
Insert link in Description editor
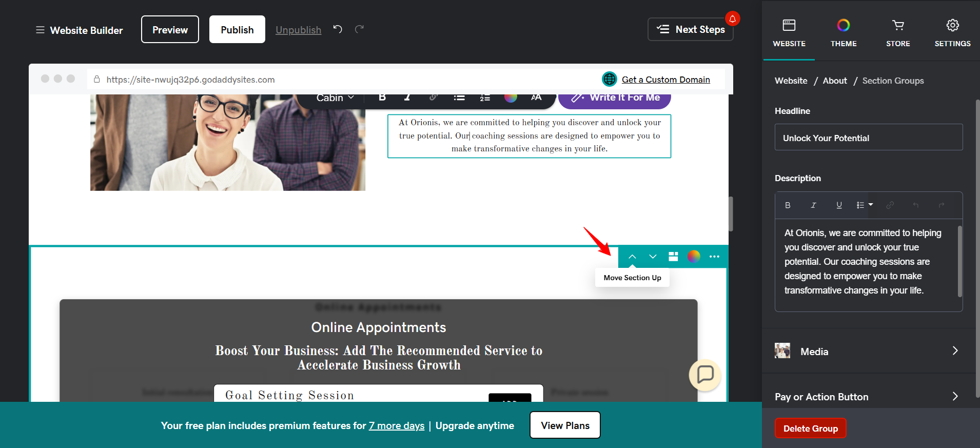click(x=890, y=205)
